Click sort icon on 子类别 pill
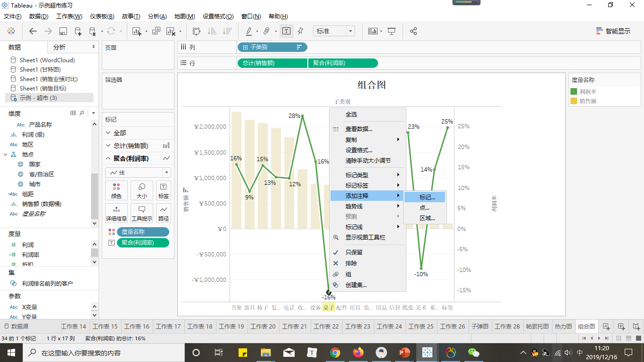644x362 pixels. pos(299,47)
